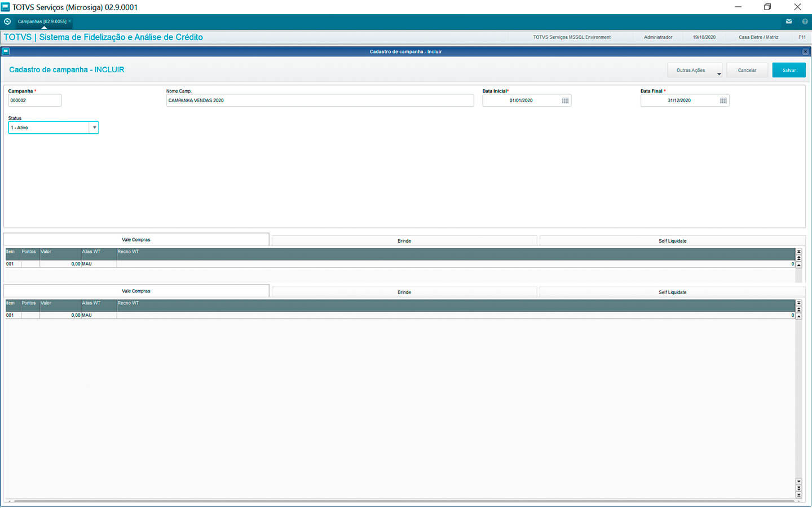Click the lower grid vertical scrollbar track
812x508 pixels.
coord(798,395)
